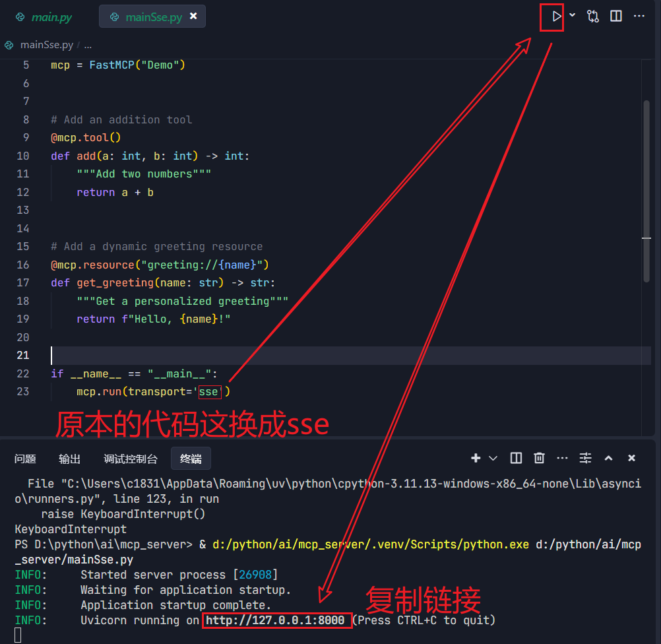The height and width of the screenshot is (644, 661).
Task: Open the run options dropdown arrow
Action: coord(572,15)
